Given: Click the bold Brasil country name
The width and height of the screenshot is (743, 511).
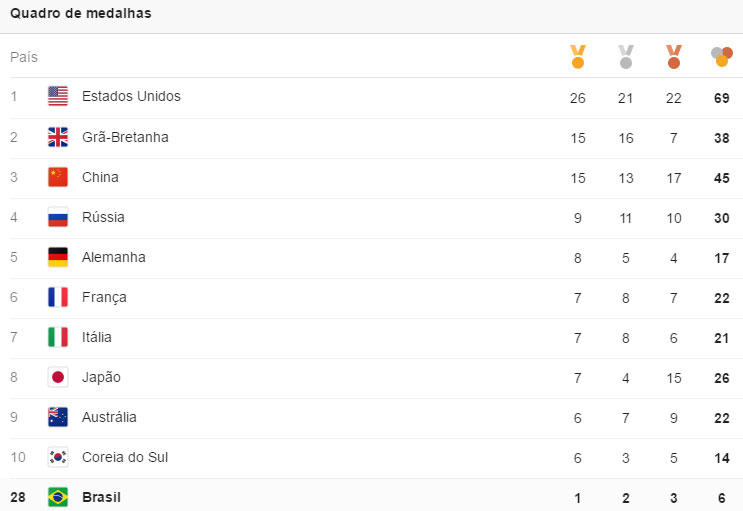Looking at the screenshot, I should click(101, 497).
